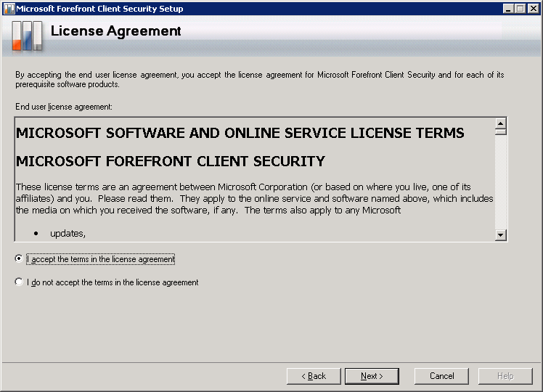Click the license terms paragraph text
Image resolution: width=543 pixels, height=392 pixels.
[254, 198]
